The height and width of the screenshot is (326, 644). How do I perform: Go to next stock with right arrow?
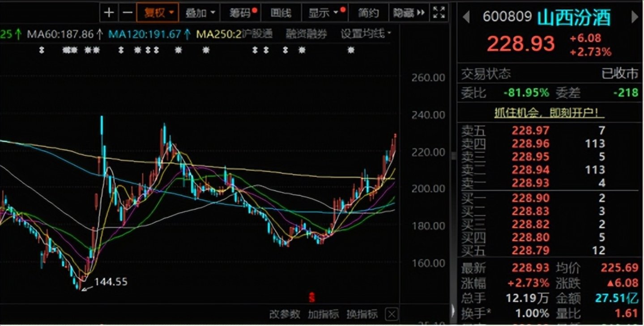[x=635, y=17]
